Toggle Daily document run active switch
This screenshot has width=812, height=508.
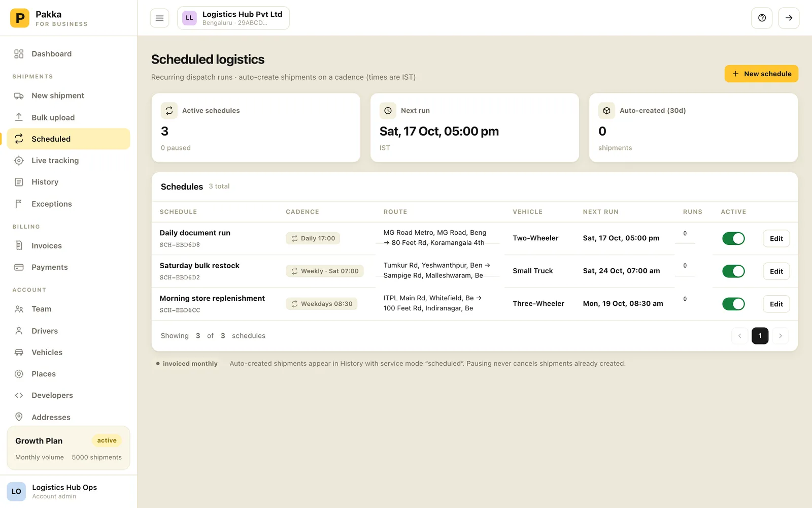[733, 238]
